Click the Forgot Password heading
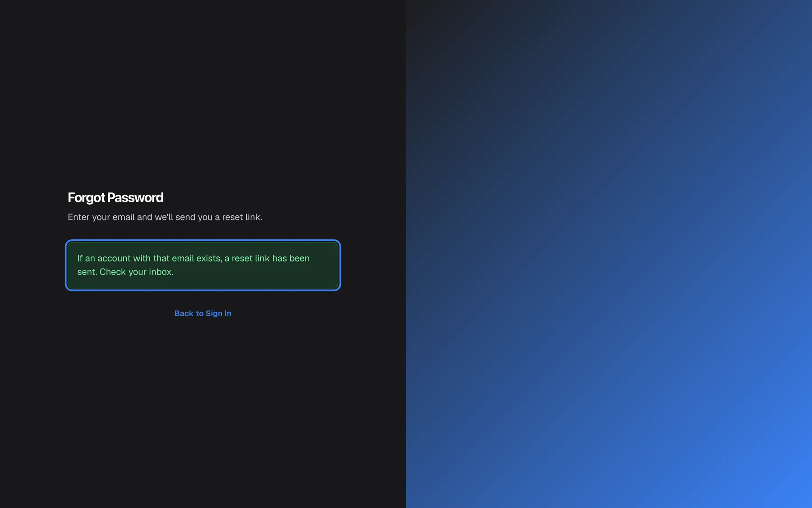The height and width of the screenshot is (508, 812). [x=115, y=197]
